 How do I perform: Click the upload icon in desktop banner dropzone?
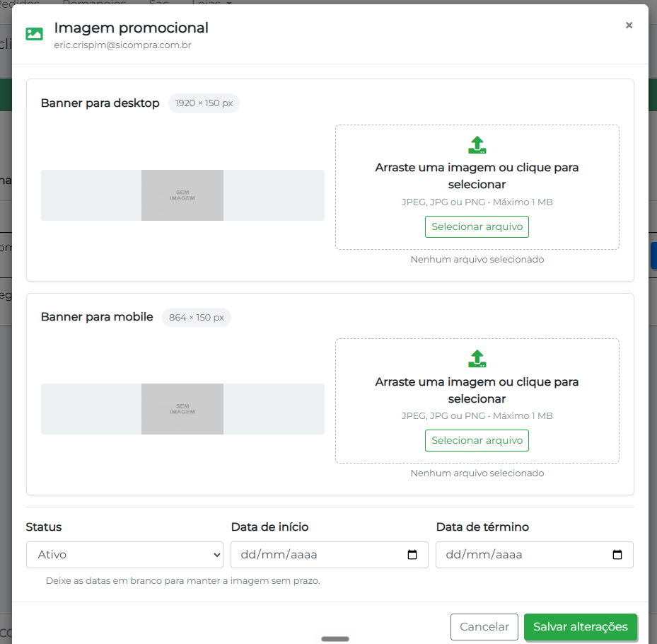[x=477, y=144]
